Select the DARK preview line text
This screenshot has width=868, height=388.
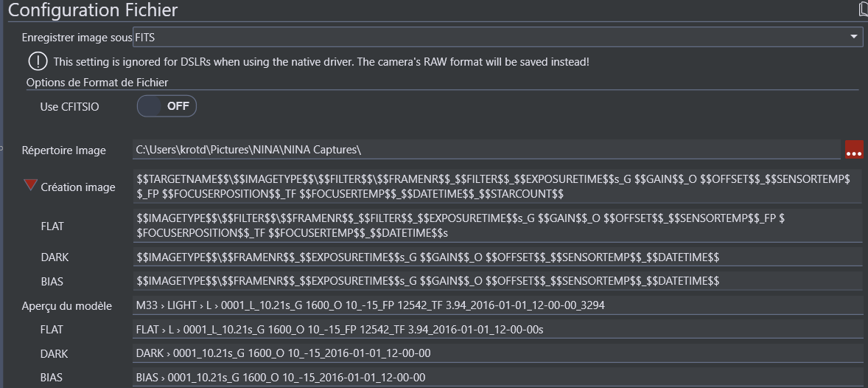tap(284, 354)
